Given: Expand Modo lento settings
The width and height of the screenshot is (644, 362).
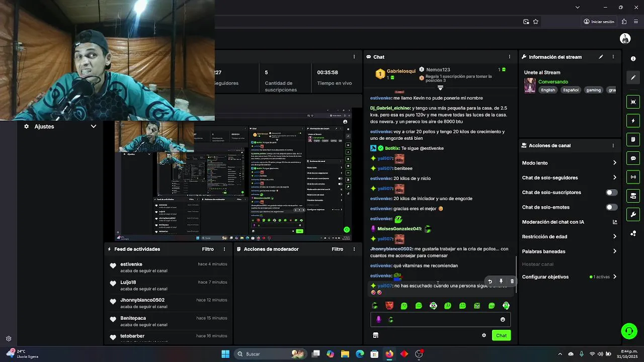Looking at the screenshot, I should pyautogui.click(x=614, y=163).
